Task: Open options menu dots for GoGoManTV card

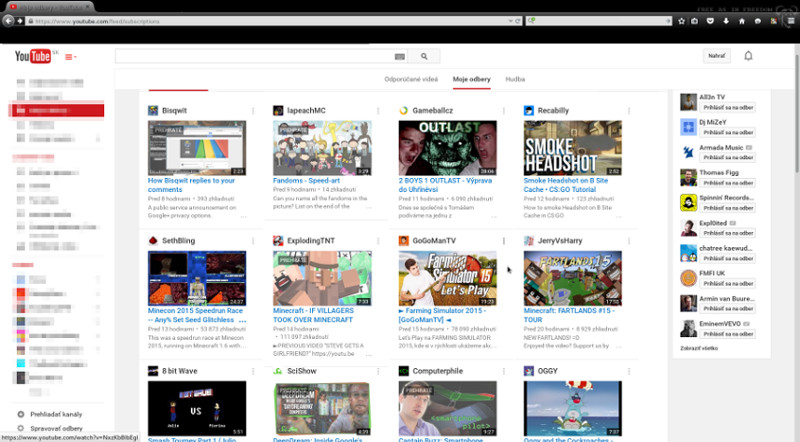Action: coord(504,241)
